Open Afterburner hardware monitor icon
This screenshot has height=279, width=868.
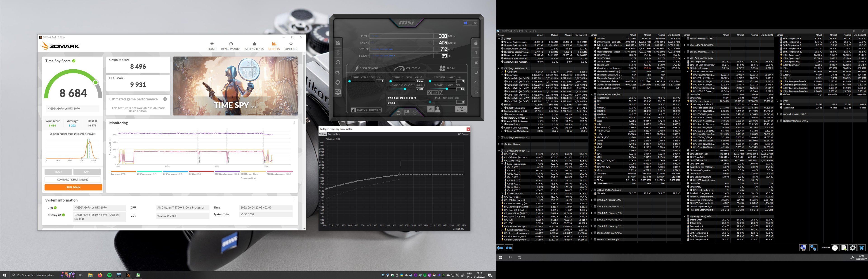(x=338, y=92)
